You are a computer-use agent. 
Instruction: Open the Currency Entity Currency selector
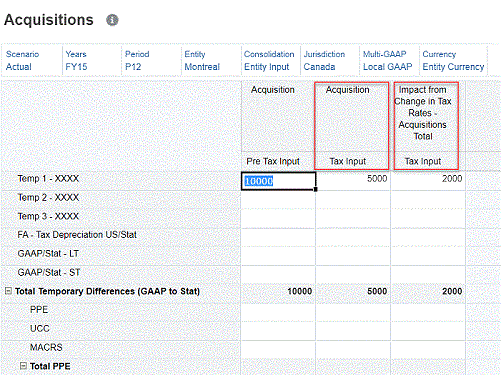point(453,60)
